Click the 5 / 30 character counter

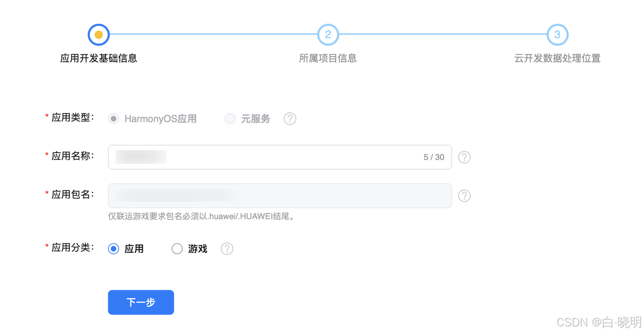(434, 157)
